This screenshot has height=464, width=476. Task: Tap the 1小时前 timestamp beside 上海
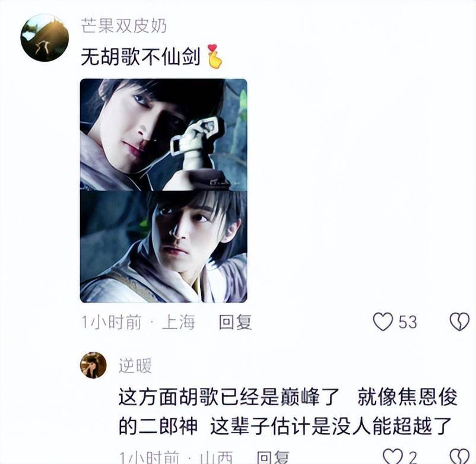(x=112, y=322)
